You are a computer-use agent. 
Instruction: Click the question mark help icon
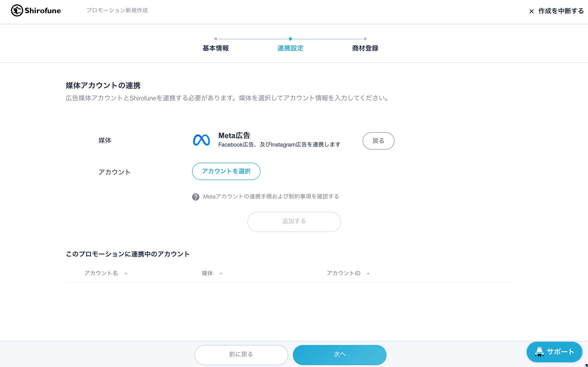pos(196,197)
